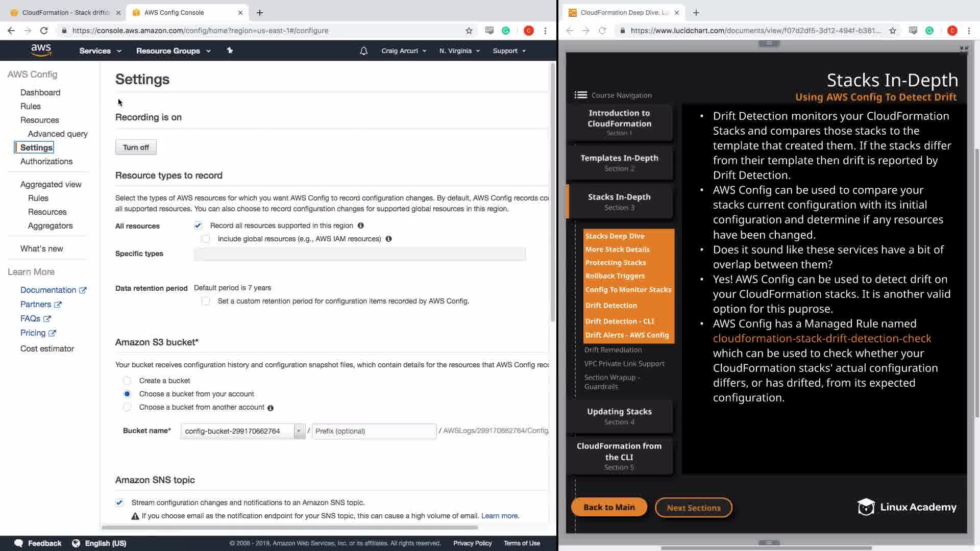Click the Prefix (optional) input field

click(374, 431)
